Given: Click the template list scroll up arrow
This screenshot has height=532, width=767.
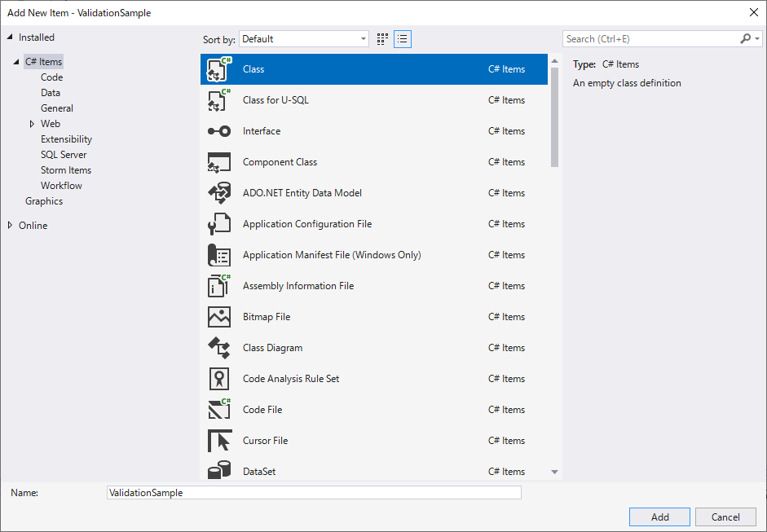Looking at the screenshot, I should pyautogui.click(x=554, y=60).
